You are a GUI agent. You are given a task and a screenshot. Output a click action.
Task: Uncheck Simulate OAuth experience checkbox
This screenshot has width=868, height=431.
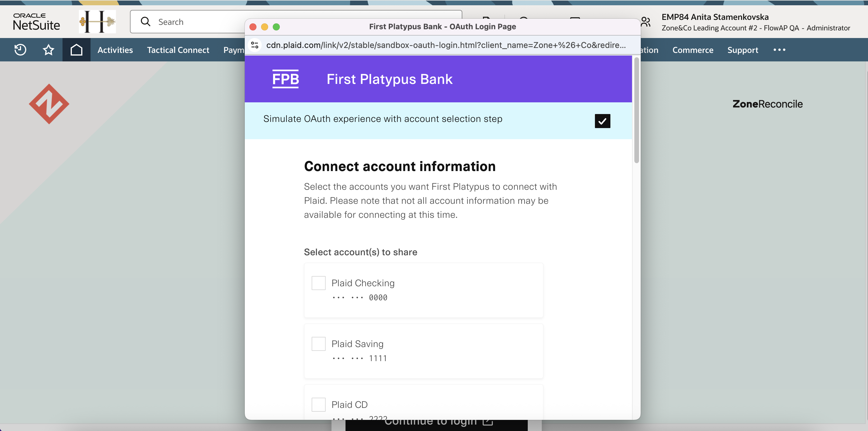pos(603,121)
